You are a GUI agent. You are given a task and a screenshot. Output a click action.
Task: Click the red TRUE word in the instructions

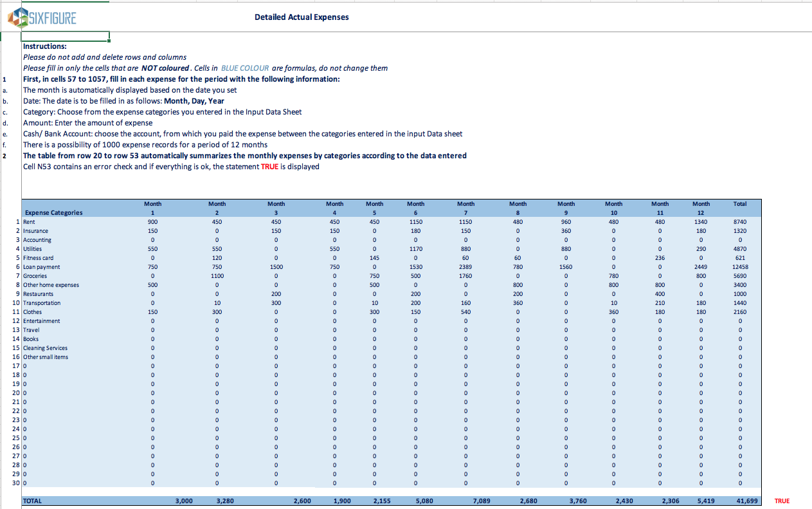(269, 167)
